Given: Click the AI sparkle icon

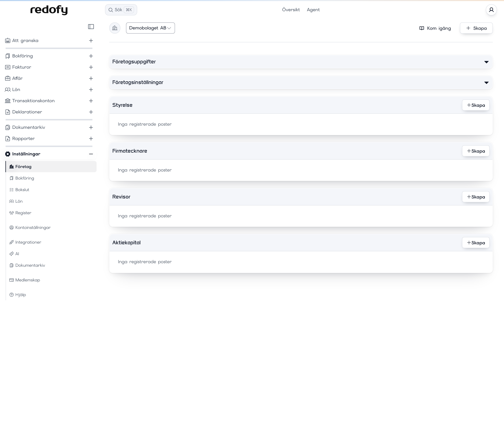Looking at the screenshot, I should click(11, 254).
